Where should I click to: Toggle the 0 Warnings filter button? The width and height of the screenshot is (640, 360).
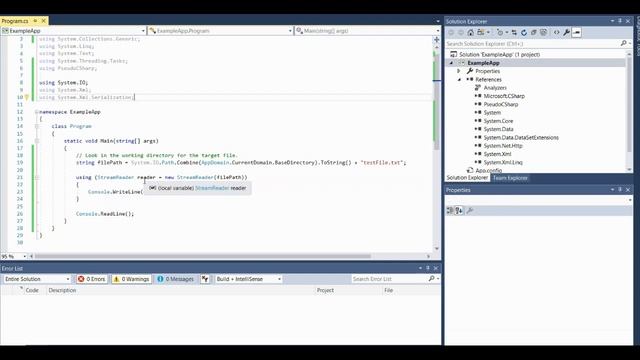pyautogui.click(x=131, y=279)
